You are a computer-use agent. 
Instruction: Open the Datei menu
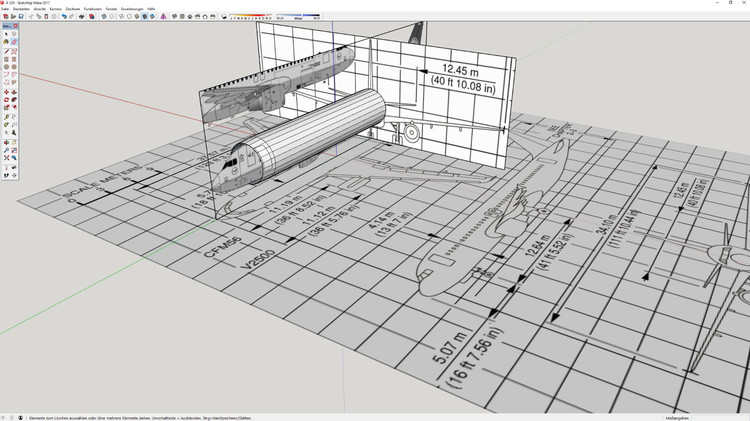[5, 9]
